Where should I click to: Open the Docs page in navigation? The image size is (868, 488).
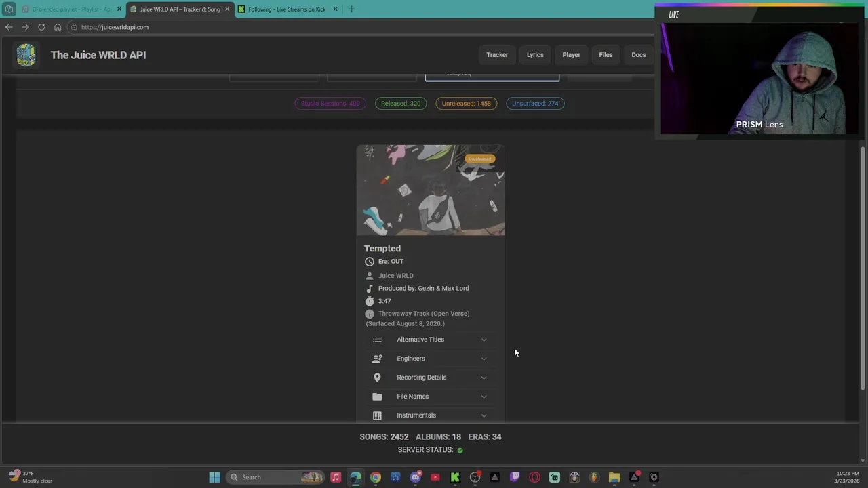tap(639, 55)
